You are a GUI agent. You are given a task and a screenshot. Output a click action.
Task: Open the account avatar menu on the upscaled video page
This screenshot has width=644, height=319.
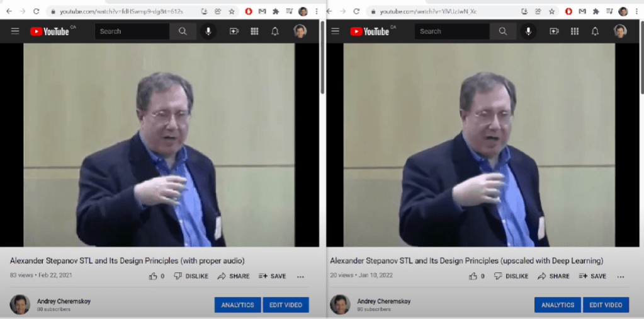point(620,32)
